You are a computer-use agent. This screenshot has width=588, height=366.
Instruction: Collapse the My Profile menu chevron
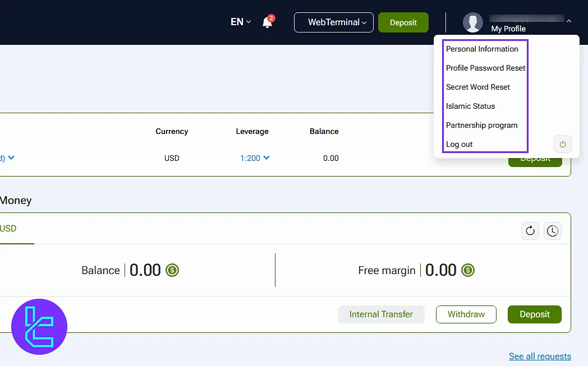click(x=569, y=21)
